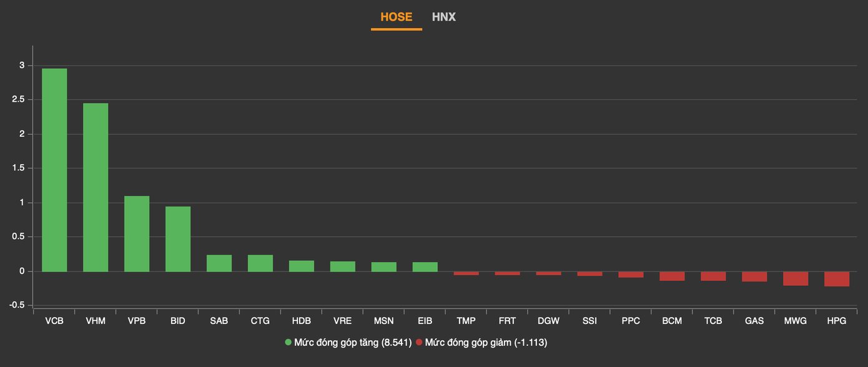Click the green SAB bar
Image resolution: width=868 pixels, height=367 pixels.
(219, 263)
